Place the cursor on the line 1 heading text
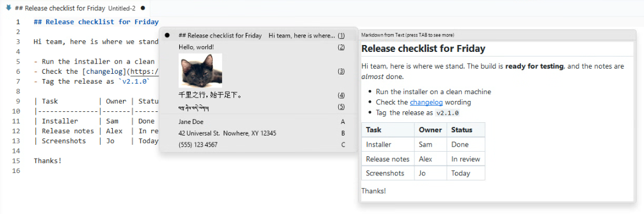644x214 pixels. pos(96,22)
